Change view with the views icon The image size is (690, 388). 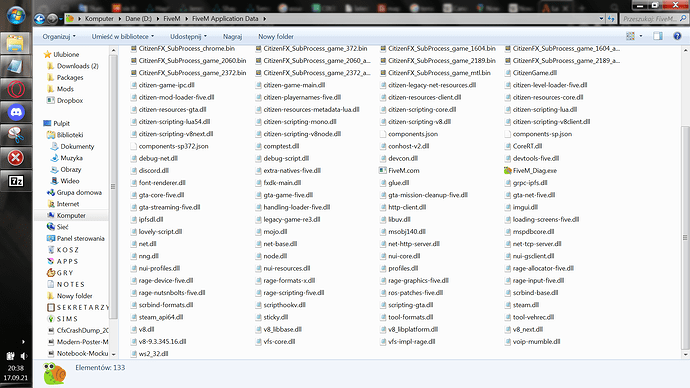[631, 36]
